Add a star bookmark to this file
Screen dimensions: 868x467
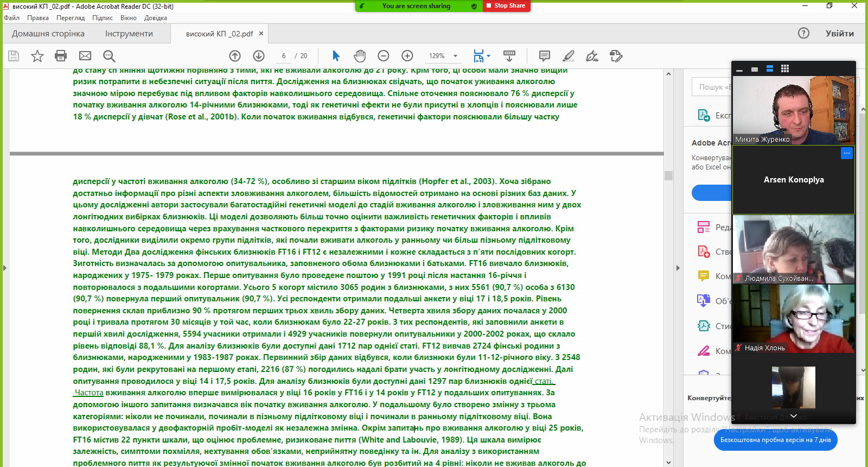tap(37, 56)
